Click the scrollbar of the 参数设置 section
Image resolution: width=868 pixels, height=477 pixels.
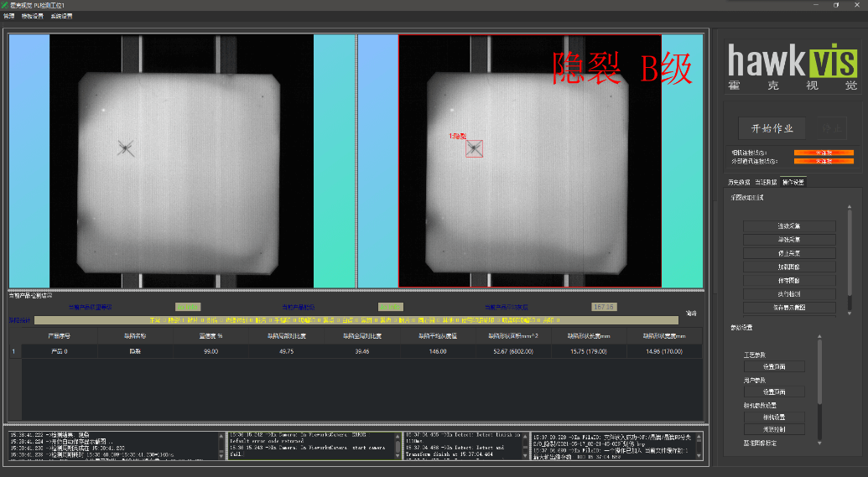coord(820,372)
